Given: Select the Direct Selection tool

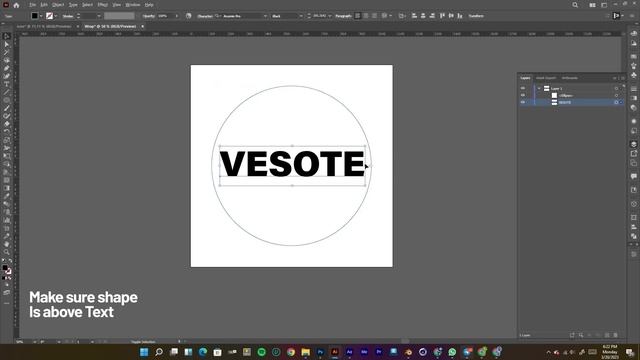Looking at the screenshot, I should point(7,44).
